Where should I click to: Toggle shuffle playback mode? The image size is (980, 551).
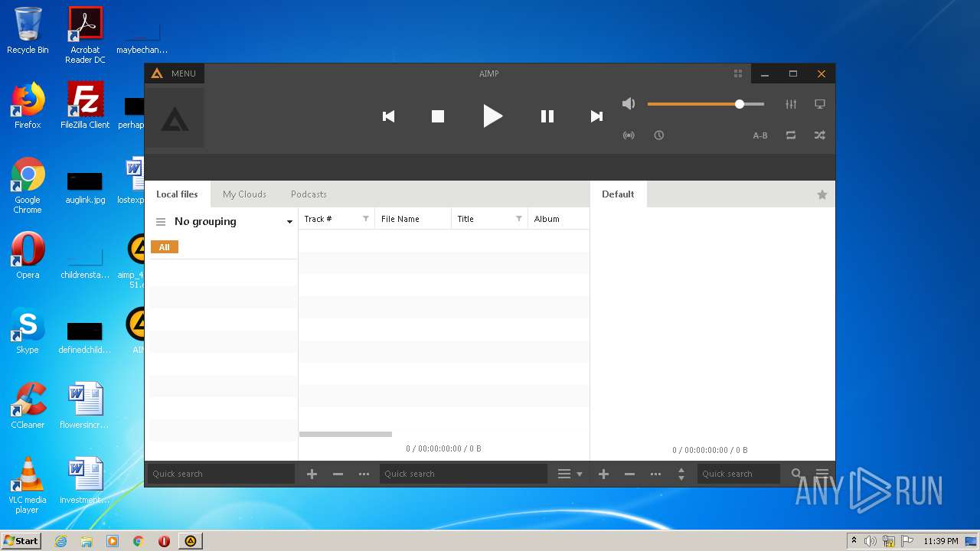[820, 135]
